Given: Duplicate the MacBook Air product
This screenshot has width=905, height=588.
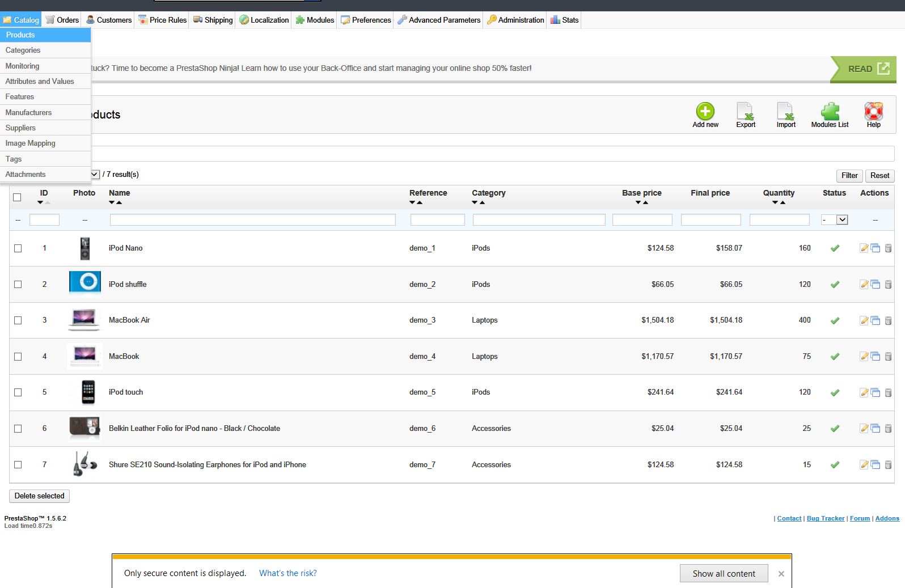Looking at the screenshot, I should tap(876, 320).
